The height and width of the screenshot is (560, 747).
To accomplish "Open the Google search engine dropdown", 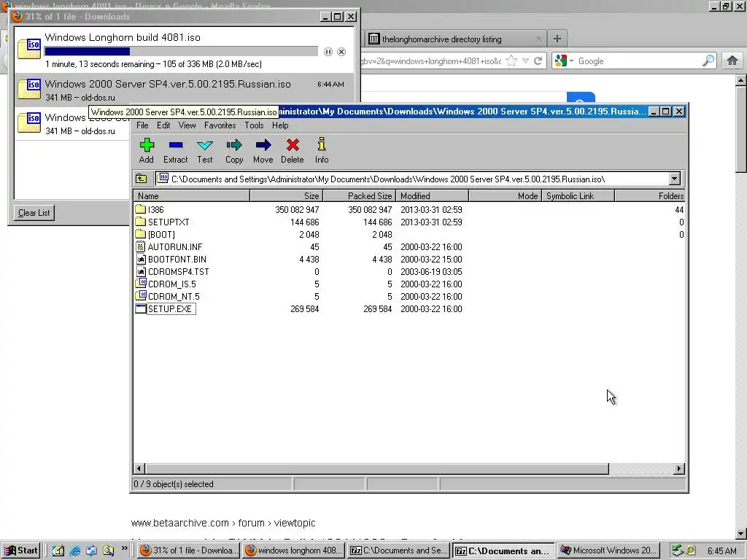I will coord(572,61).
